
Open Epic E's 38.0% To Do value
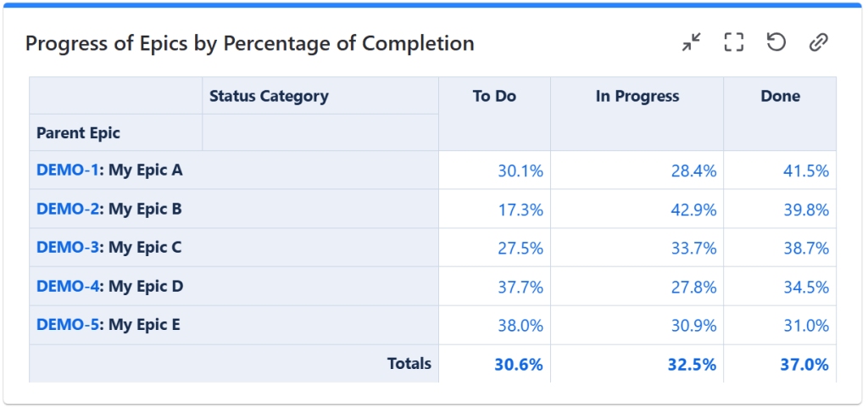pyautogui.click(x=520, y=326)
